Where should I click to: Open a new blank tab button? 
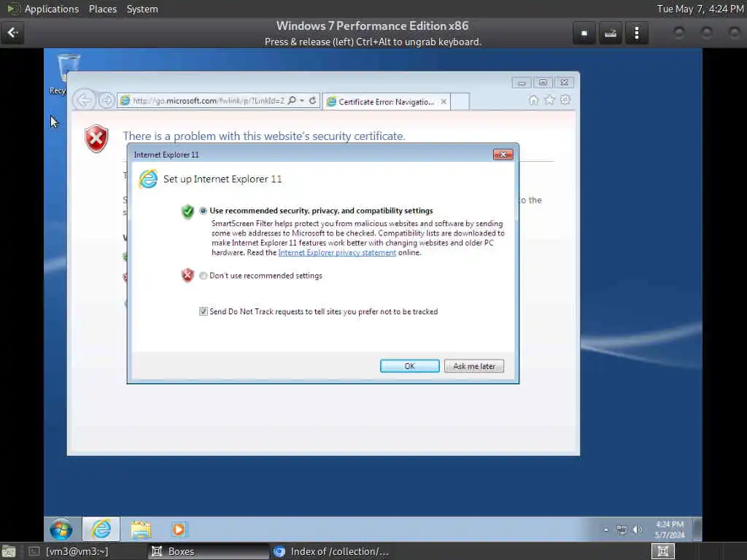coord(460,101)
